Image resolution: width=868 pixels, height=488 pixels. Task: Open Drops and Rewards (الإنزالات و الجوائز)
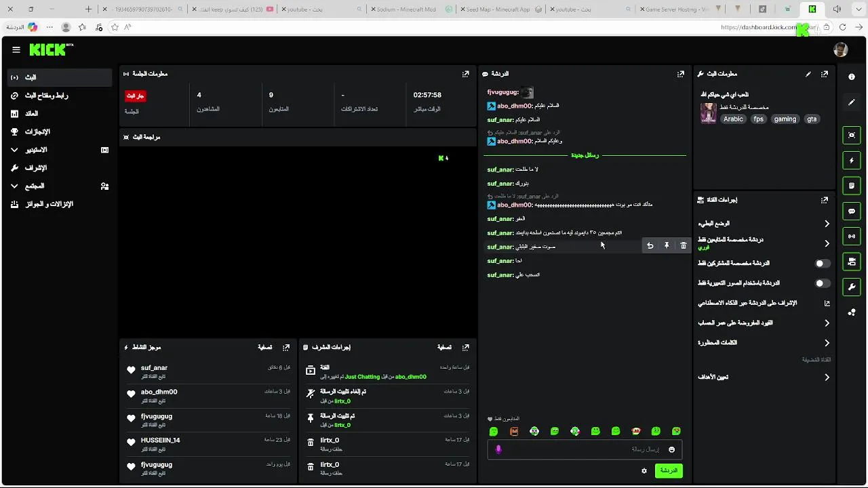pos(60,204)
